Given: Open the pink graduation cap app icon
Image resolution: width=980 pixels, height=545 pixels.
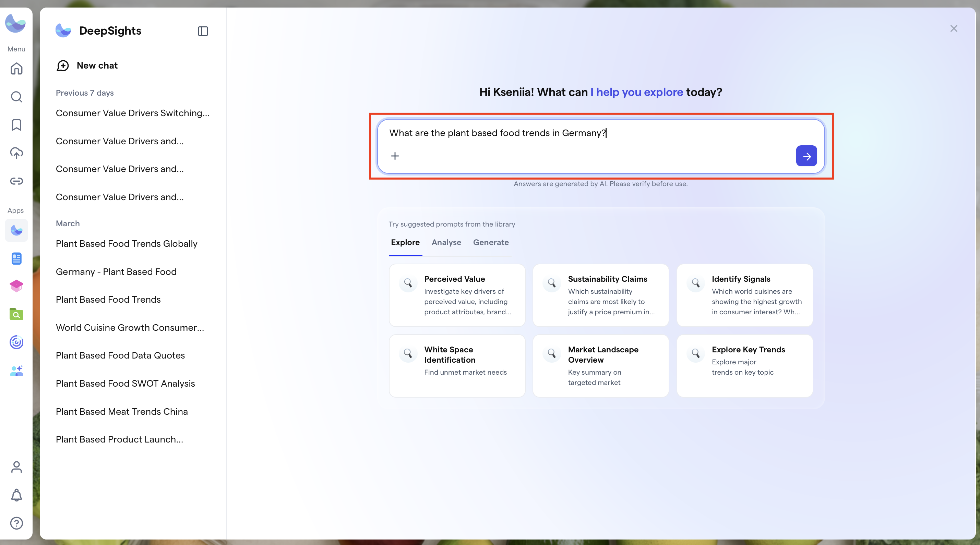Looking at the screenshot, I should pos(16,286).
